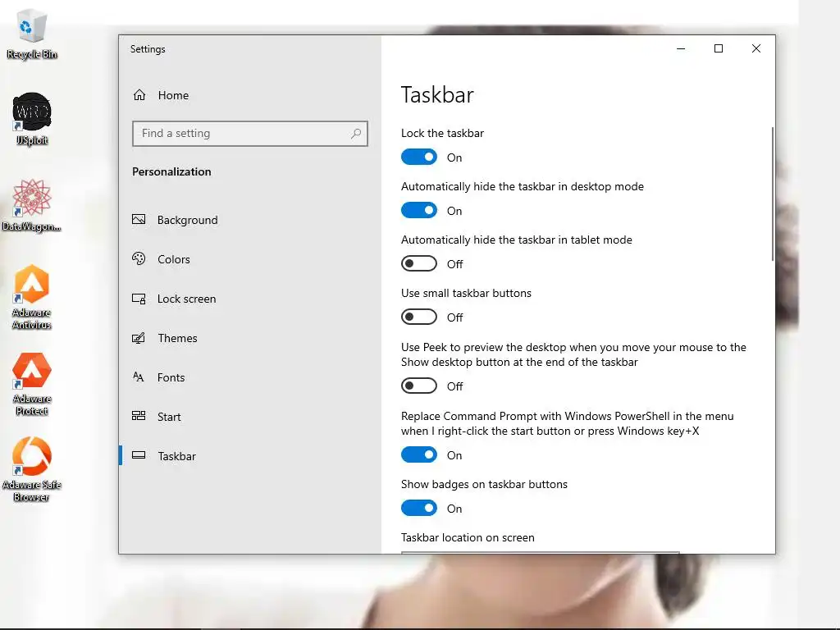Select the Adaware Protect desktop icon
Image resolution: width=840 pixels, height=630 pixels.
pyautogui.click(x=32, y=384)
